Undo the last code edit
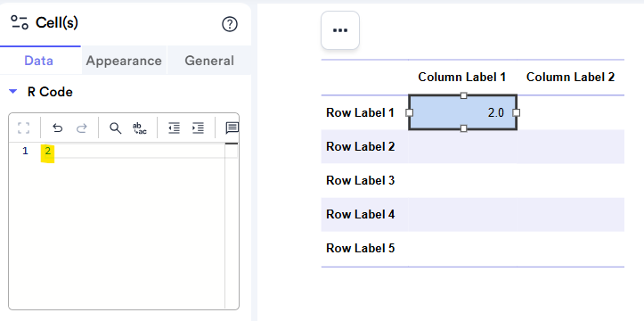 58,128
